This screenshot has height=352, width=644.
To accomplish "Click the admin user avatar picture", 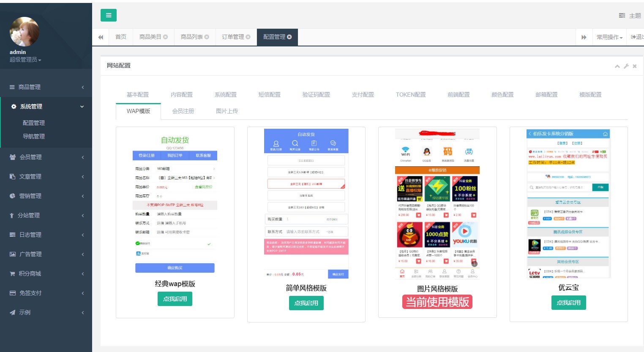I will [24, 32].
